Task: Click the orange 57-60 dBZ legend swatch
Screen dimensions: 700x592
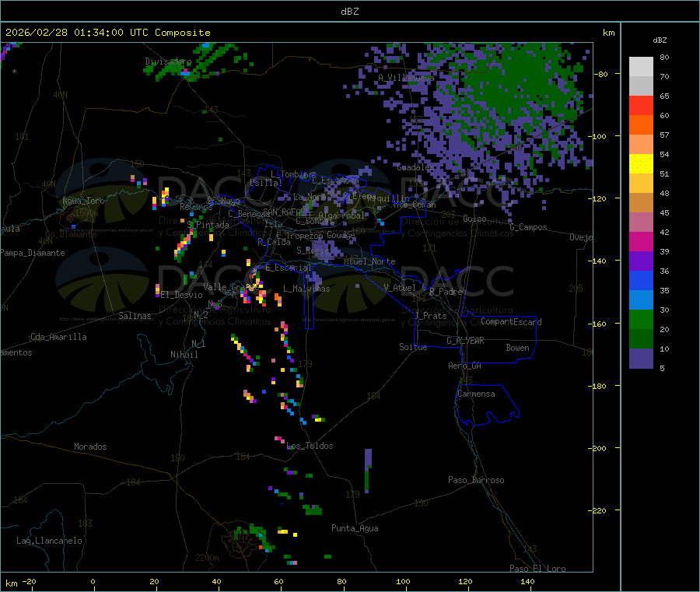Action: coord(641,125)
